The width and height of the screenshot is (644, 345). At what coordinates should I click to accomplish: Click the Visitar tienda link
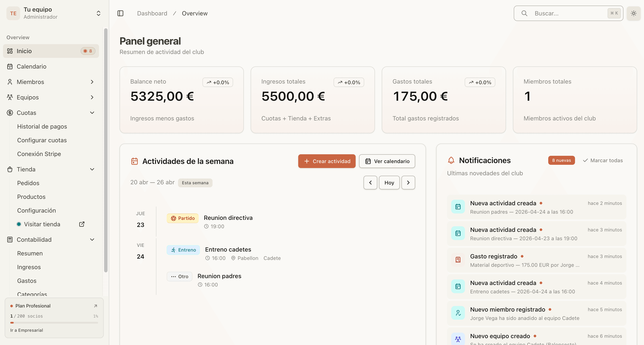coord(42,224)
